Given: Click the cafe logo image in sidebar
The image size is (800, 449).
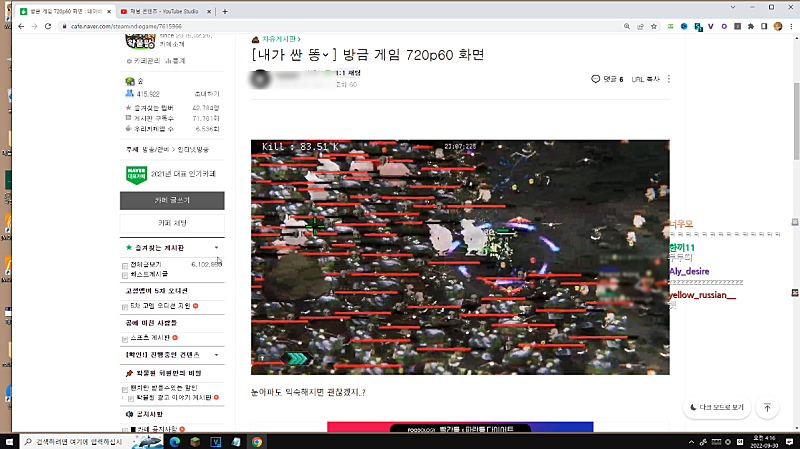Looking at the screenshot, I should click(x=140, y=42).
